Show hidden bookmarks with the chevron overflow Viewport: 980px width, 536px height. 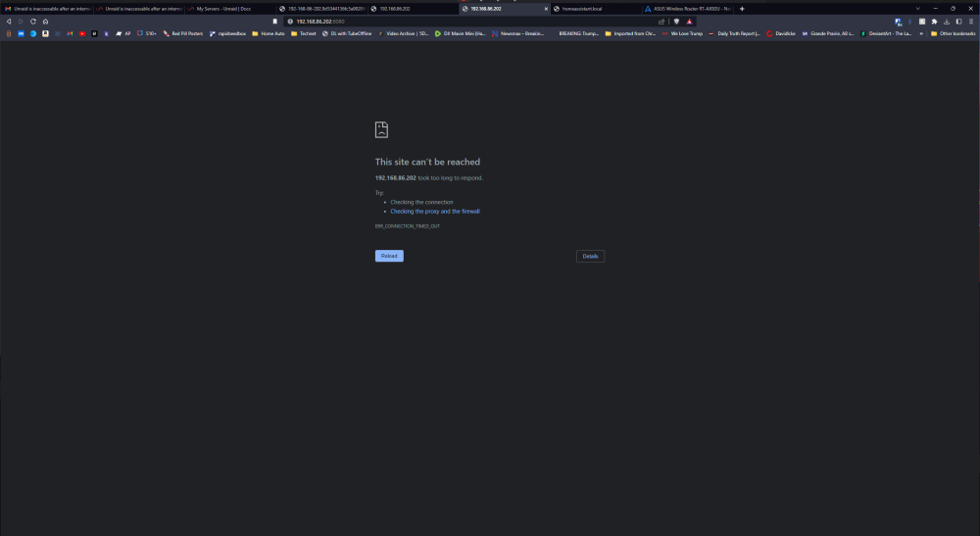(921, 33)
